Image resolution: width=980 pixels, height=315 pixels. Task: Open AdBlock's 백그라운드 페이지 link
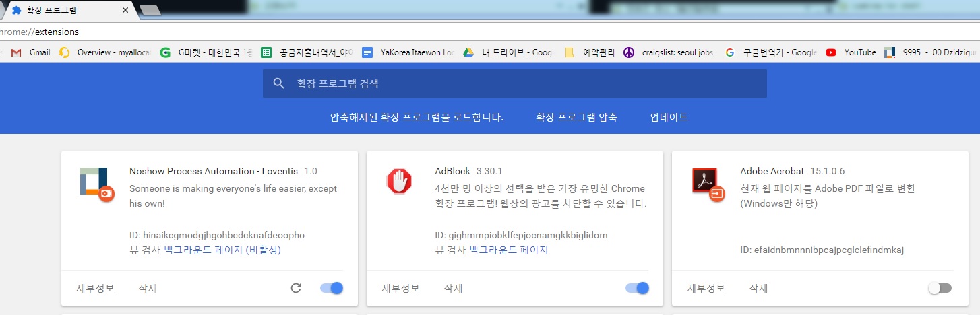pos(509,250)
